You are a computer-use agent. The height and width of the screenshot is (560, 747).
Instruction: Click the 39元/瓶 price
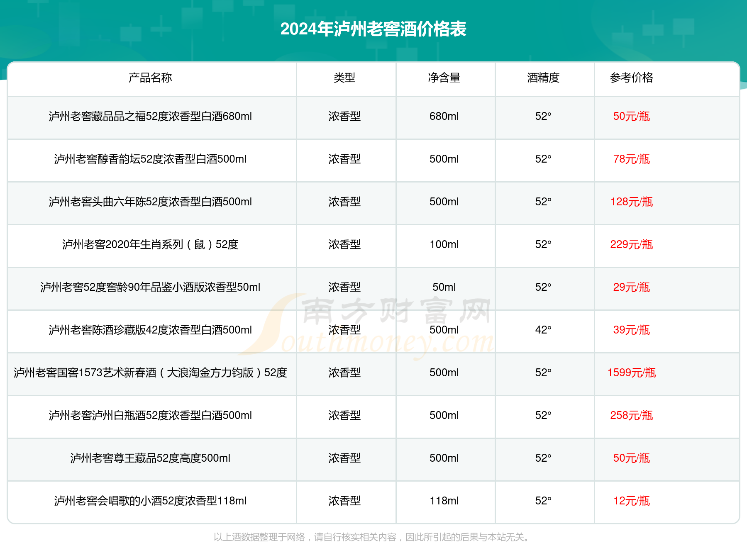632,330
